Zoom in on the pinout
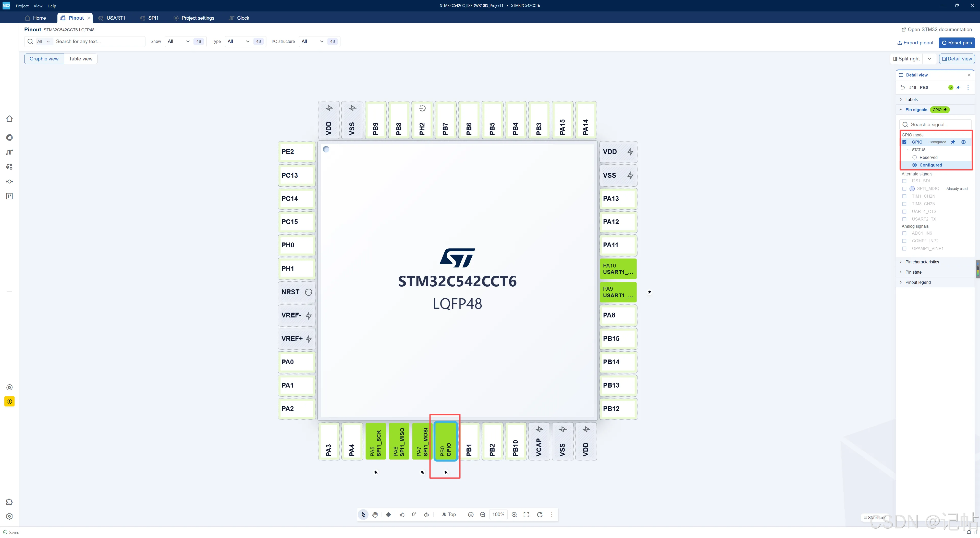This screenshot has width=980, height=538. (514, 515)
